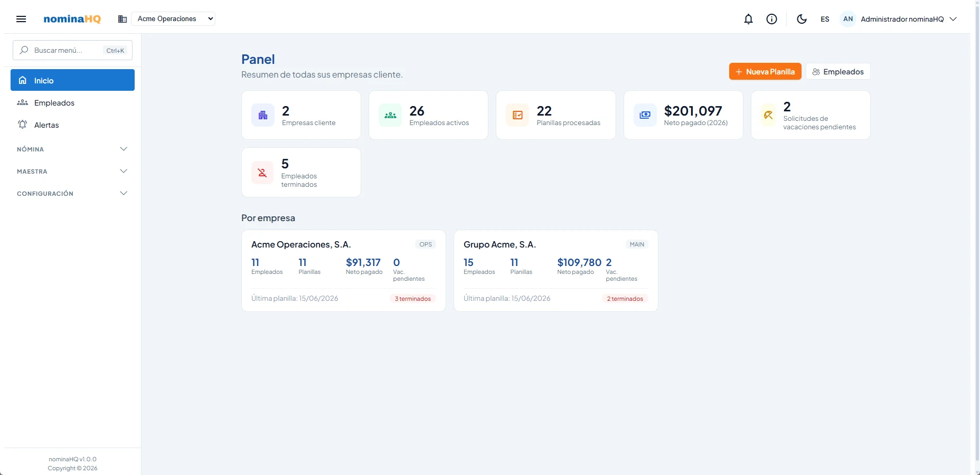Click the Empleados terminados icon

point(262,173)
